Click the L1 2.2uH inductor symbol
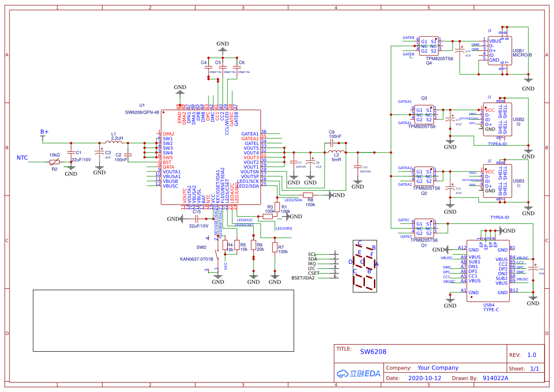The image size is (554, 392). 114,142
